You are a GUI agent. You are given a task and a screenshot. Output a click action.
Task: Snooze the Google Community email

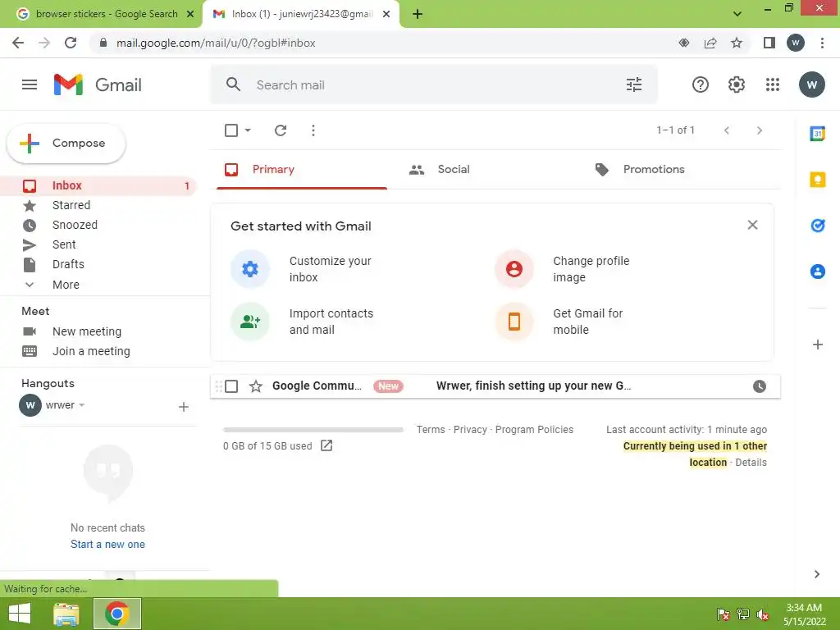pyautogui.click(x=759, y=386)
